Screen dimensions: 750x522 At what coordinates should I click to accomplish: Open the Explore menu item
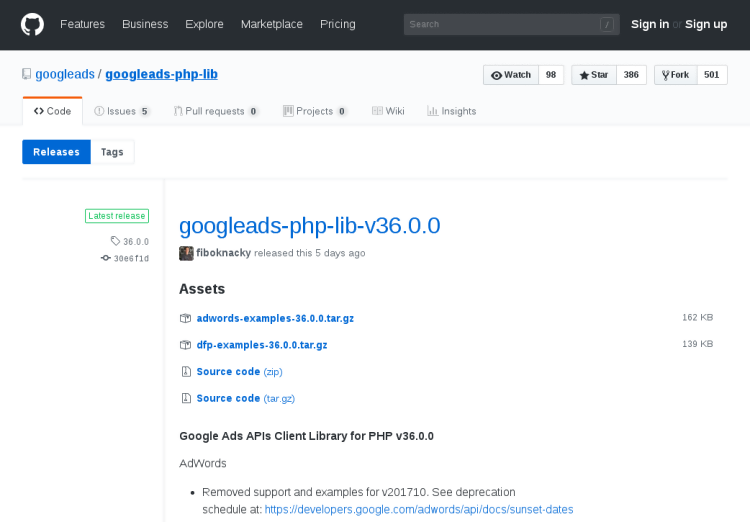(204, 24)
